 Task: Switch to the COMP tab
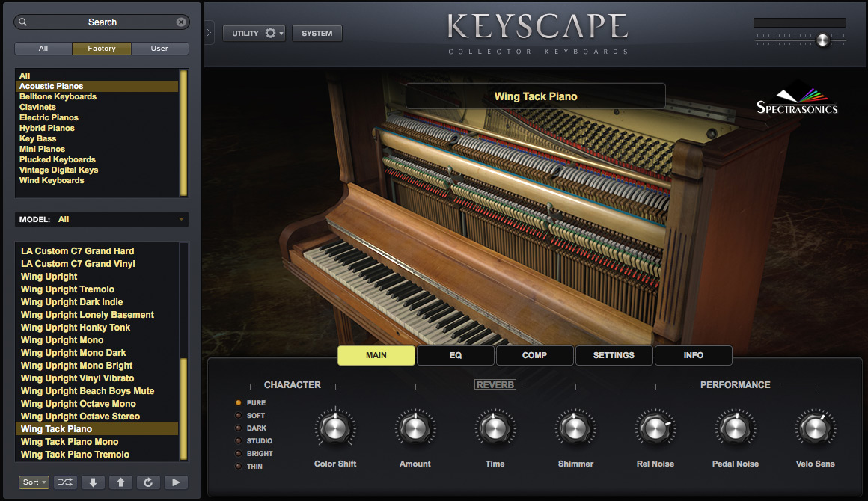[535, 355]
